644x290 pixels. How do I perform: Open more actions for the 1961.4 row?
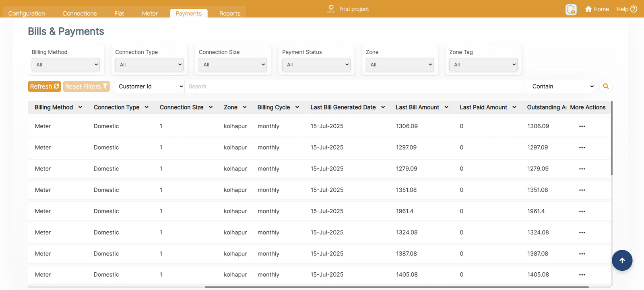[582, 211]
